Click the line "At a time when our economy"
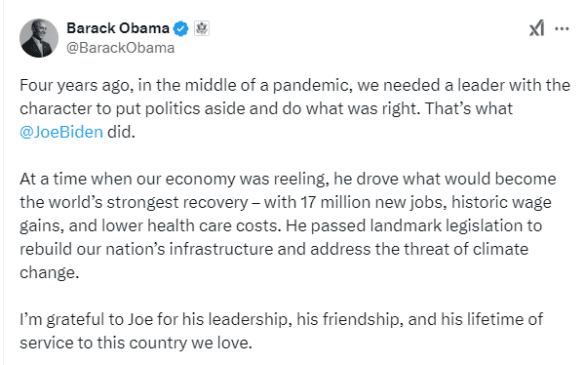Screen dimensions: 585x365 (288, 179)
